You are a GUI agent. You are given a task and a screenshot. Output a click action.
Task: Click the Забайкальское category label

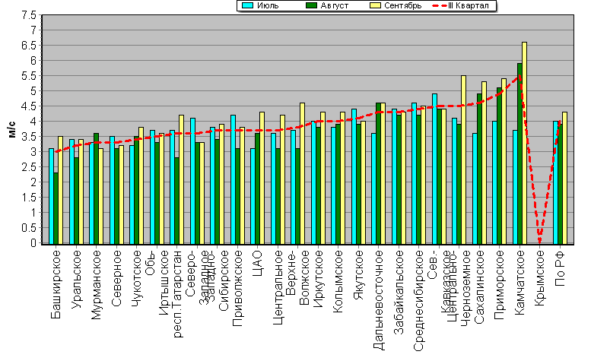(399, 292)
